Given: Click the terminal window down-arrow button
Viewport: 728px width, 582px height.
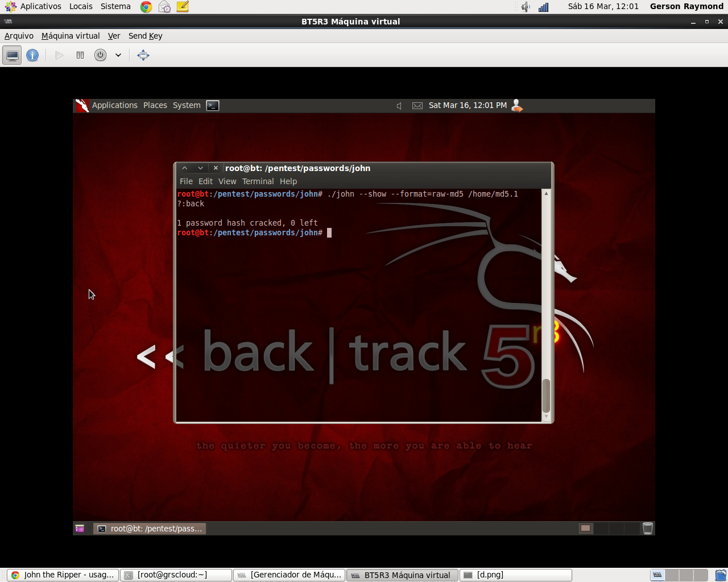Looking at the screenshot, I should [x=200, y=168].
